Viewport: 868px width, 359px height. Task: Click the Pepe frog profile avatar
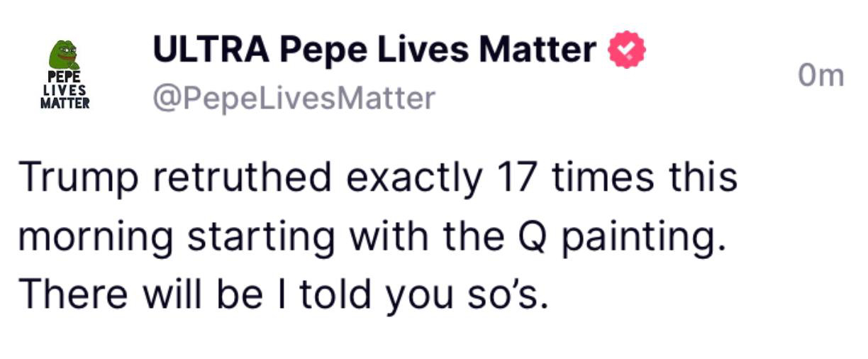tap(65, 74)
